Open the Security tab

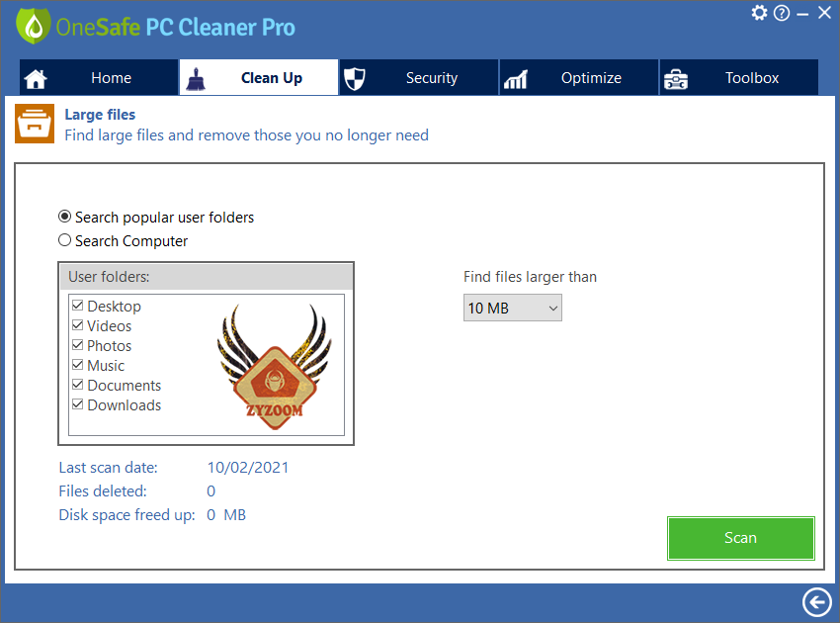[x=419, y=78]
